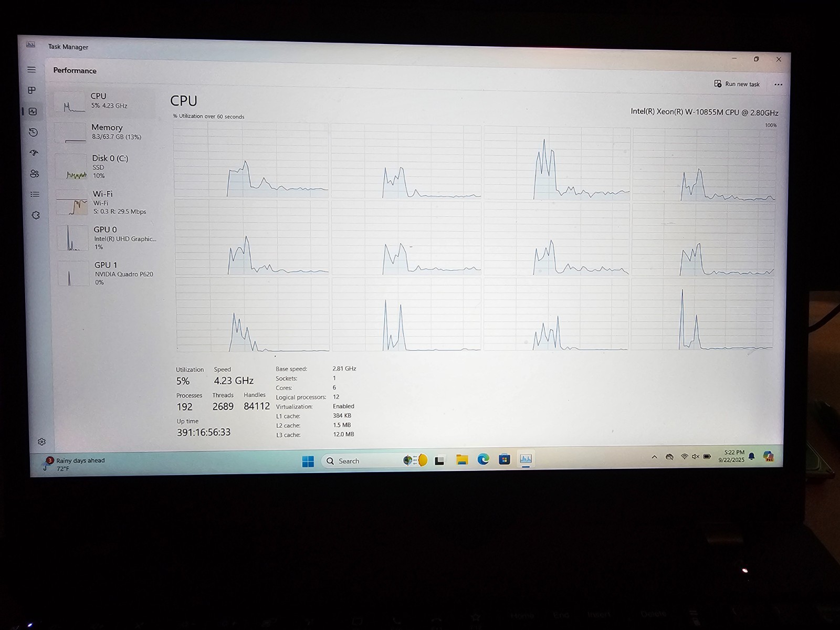Open Wi-Fi network tray icon

pyautogui.click(x=684, y=457)
